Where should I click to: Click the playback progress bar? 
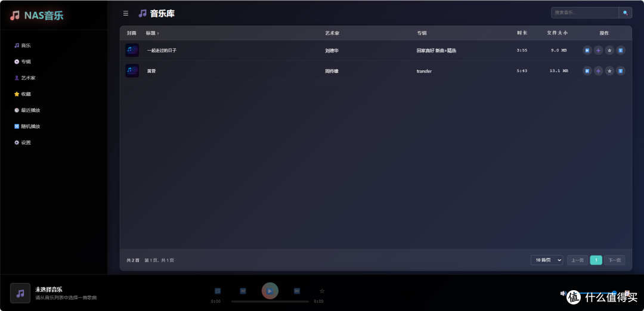(x=270, y=301)
